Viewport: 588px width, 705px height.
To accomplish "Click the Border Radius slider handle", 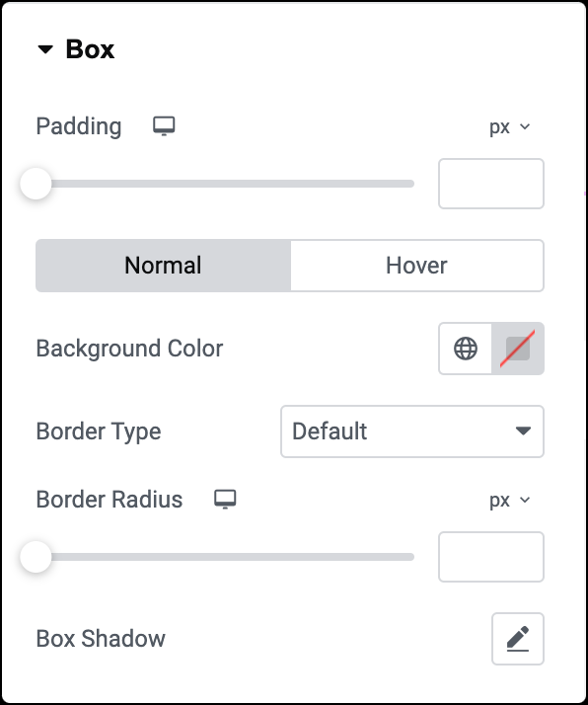I will point(36,557).
